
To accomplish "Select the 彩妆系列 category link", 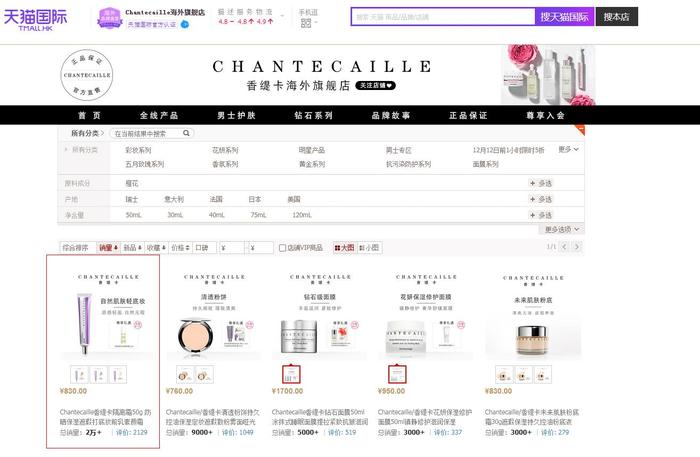I will (x=138, y=150).
